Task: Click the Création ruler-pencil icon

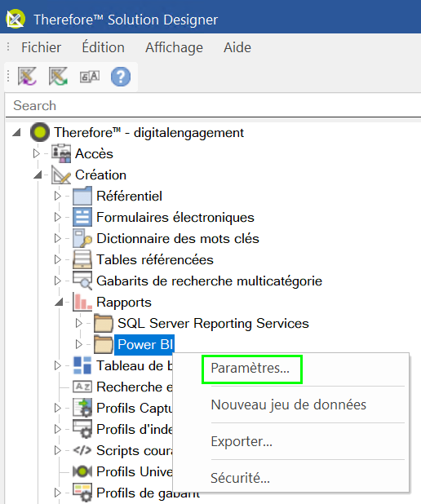Action: [x=61, y=175]
